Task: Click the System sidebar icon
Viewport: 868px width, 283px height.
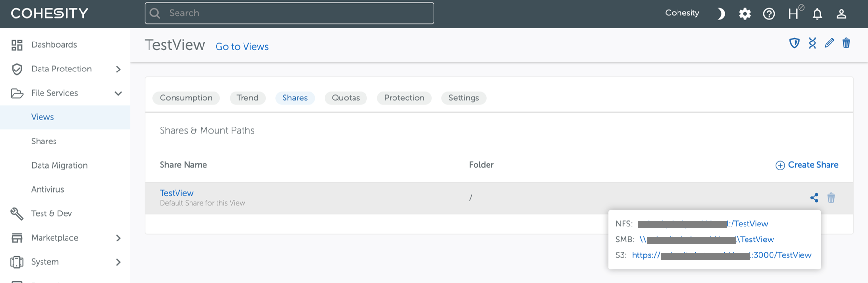Action: pyautogui.click(x=17, y=262)
